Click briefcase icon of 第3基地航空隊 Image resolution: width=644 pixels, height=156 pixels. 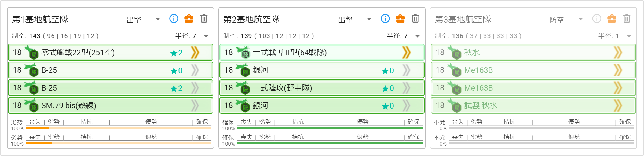(612, 18)
